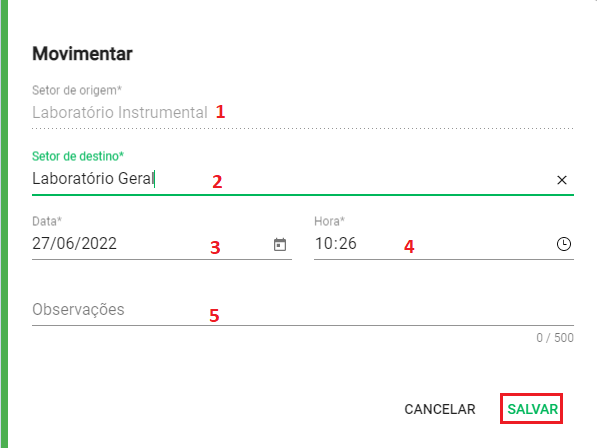Click the Movimentar dialog title
597x448 pixels.
[82, 54]
